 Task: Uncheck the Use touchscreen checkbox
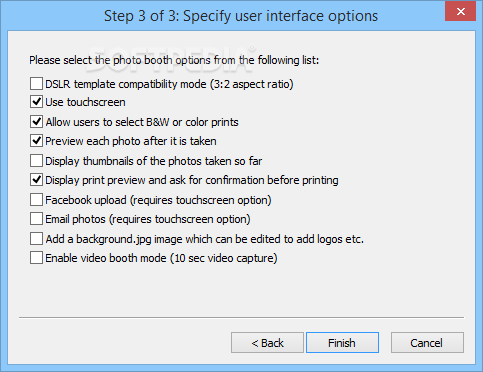coord(36,102)
